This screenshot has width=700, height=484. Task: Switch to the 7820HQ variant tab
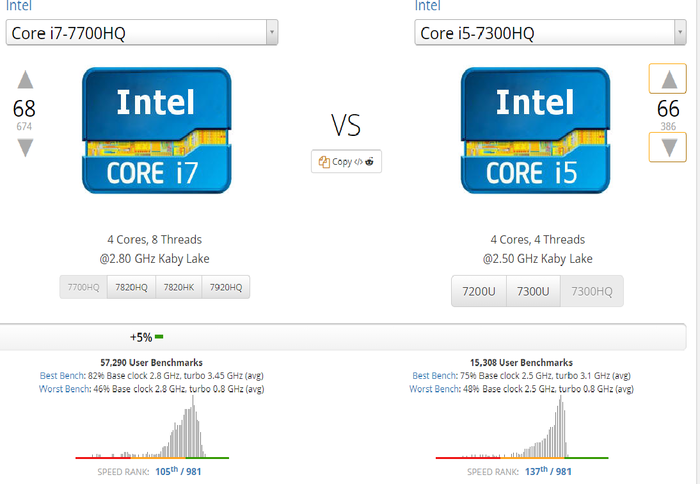(131, 288)
